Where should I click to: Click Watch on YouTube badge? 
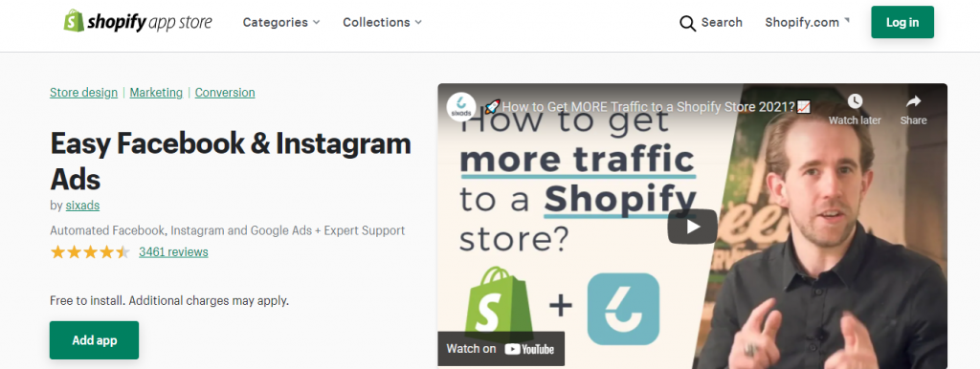click(501, 349)
